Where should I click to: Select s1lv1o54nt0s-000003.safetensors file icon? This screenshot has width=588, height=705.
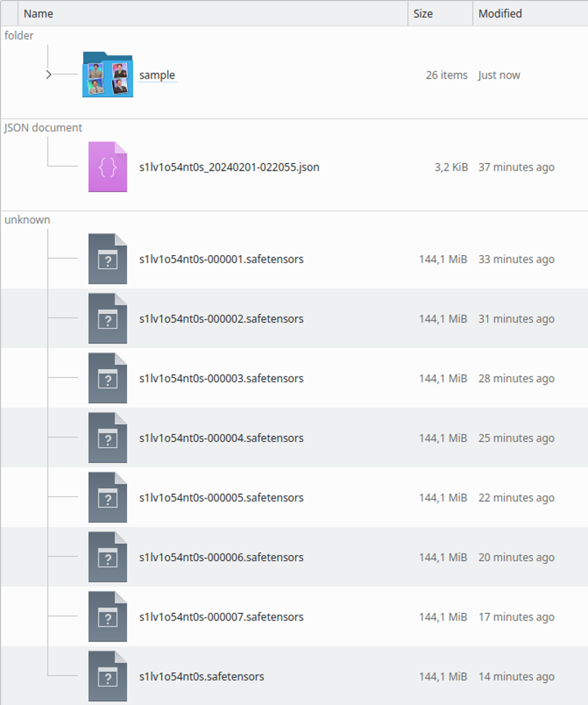pos(108,378)
